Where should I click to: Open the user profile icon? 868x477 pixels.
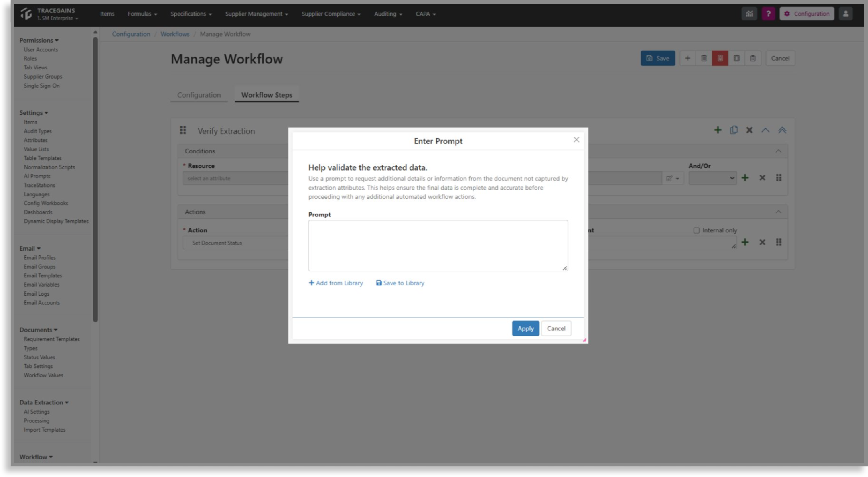[x=845, y=14]
